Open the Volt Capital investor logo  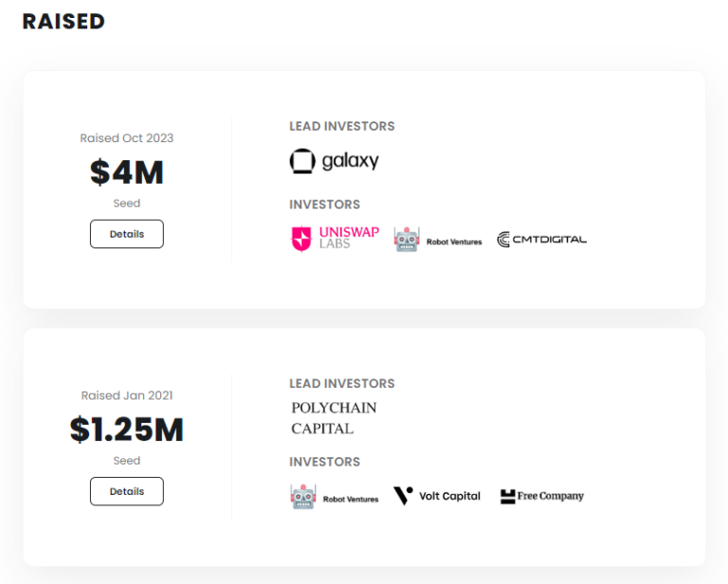[x=437, y=496]
